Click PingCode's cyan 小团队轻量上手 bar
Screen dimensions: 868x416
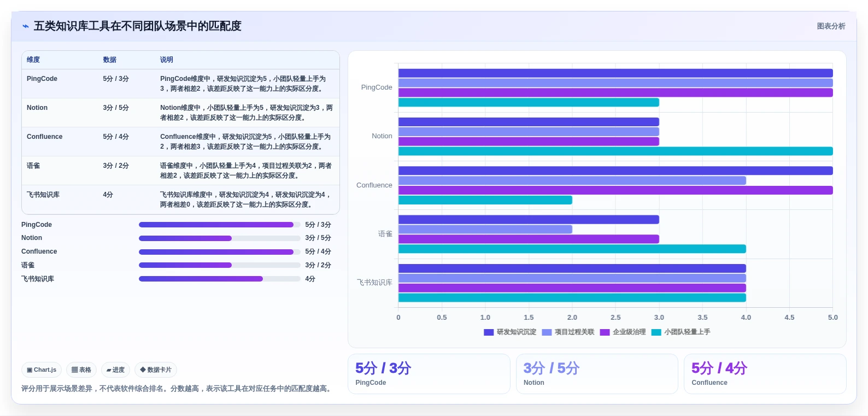pos(529,102)
